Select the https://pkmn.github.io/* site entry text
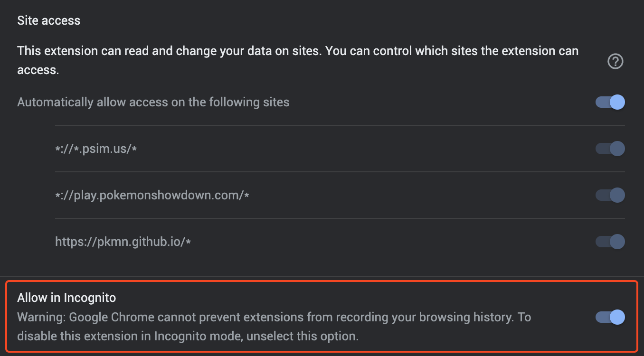This screenshot has height=356, width=644. pos(123,242)
